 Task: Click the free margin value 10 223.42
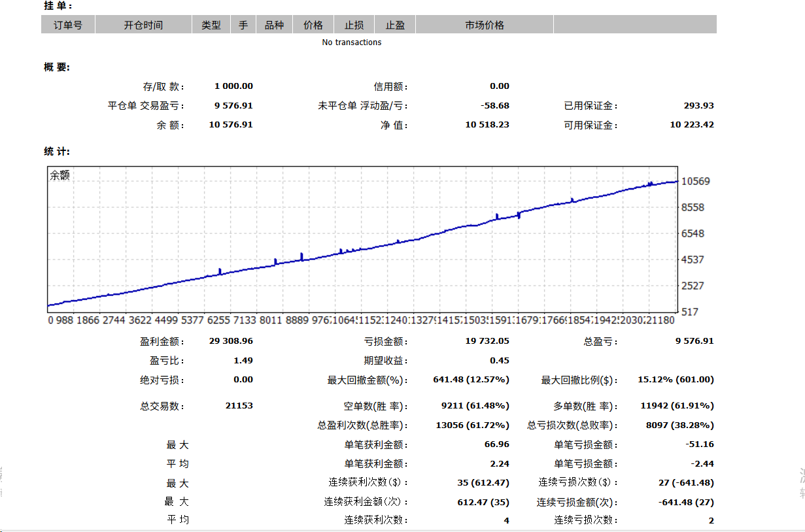tap(692, 125)
